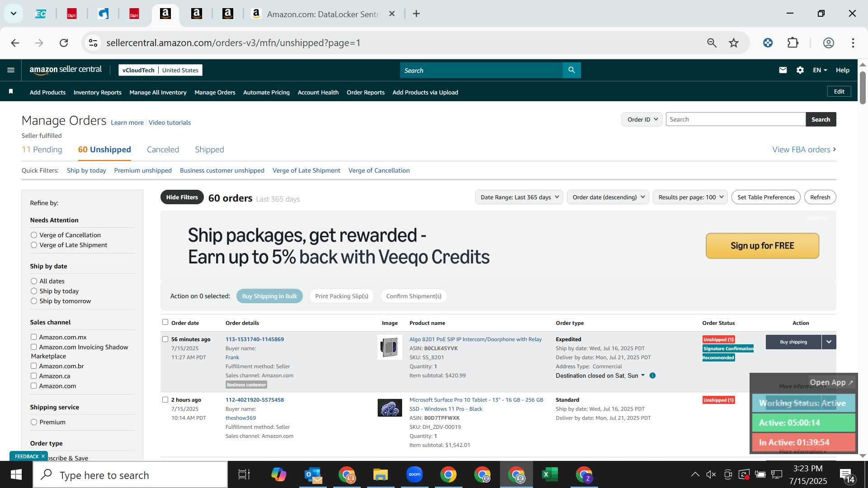The width and height of the screenshot is (868, 488).
Task: Check the Amazon.ca sales channel
Action: click(x=33, y=375)
